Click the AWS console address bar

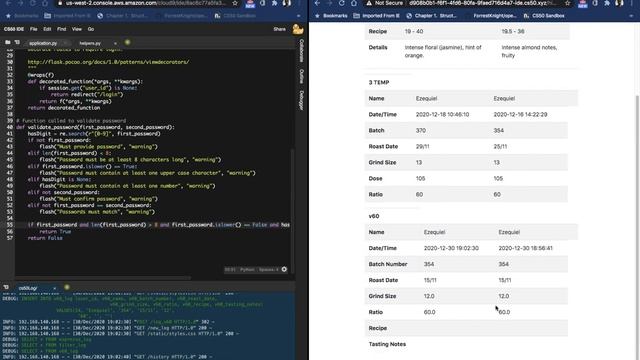click(146, 3)
